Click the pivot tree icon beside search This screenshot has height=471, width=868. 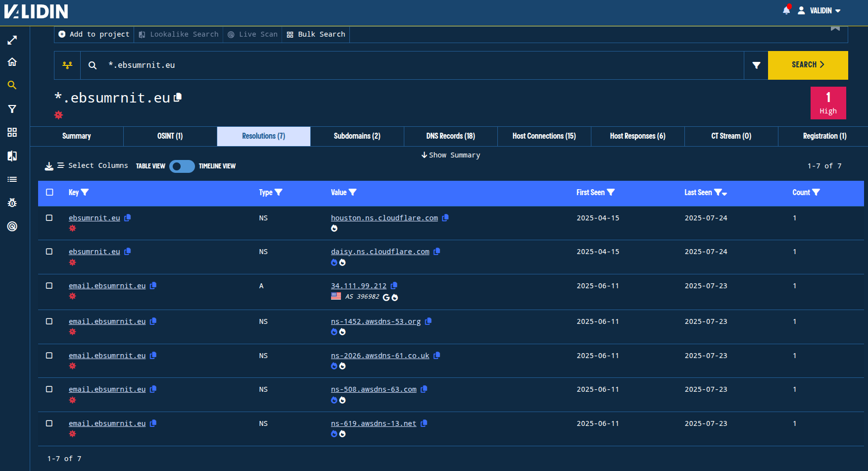pyautogui.click(x=67, y=65)
